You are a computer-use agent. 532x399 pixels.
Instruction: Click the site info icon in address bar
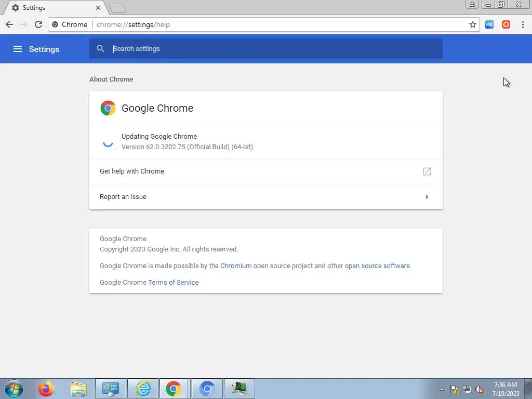point(55,24)
